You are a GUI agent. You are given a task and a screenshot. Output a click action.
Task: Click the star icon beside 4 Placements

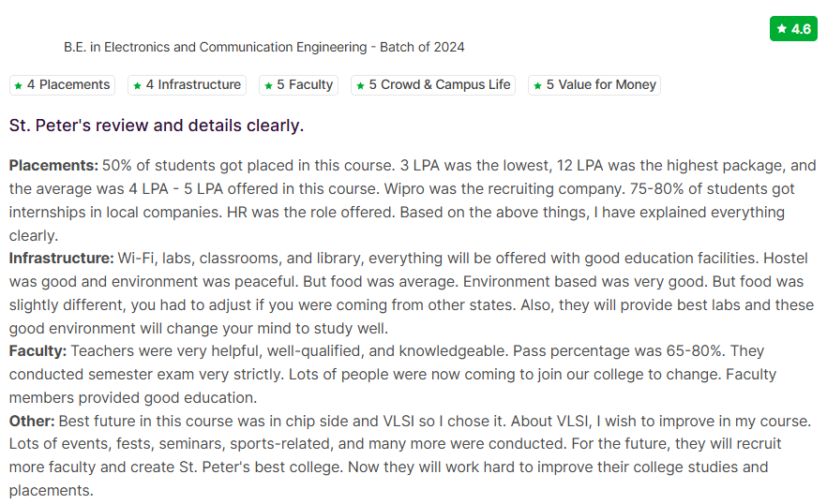click(19, 85)
